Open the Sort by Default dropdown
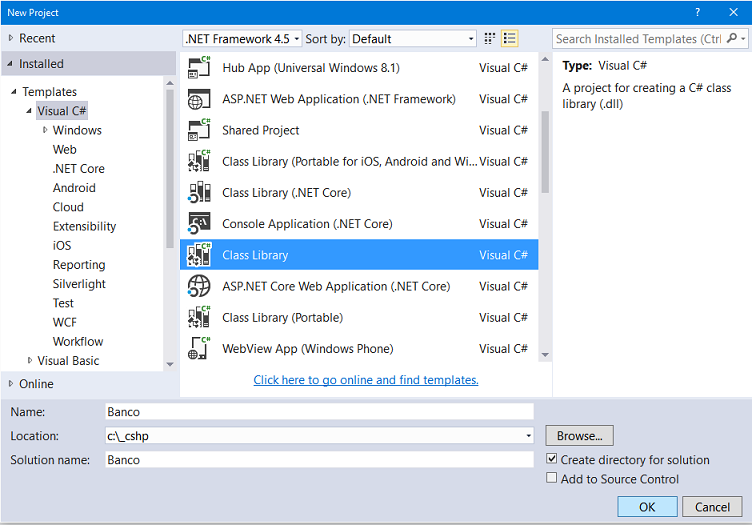752x525 pixels. coord(412,38)
